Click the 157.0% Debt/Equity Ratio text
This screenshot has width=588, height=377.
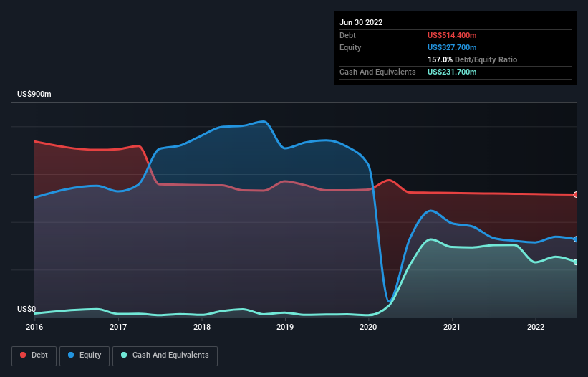coord(473,59)
